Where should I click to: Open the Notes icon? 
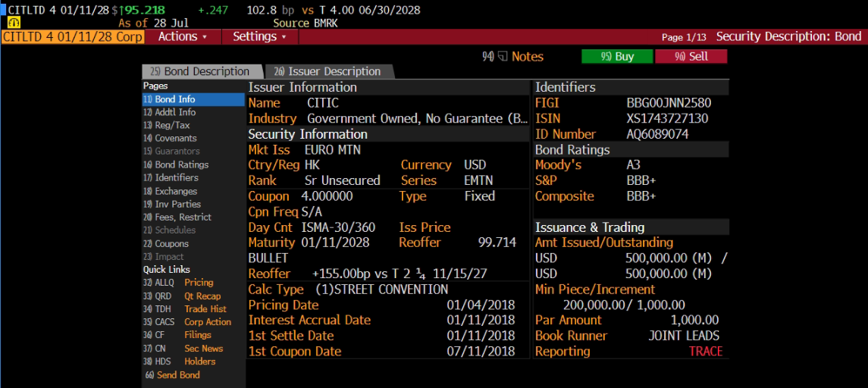coord(503,56)
